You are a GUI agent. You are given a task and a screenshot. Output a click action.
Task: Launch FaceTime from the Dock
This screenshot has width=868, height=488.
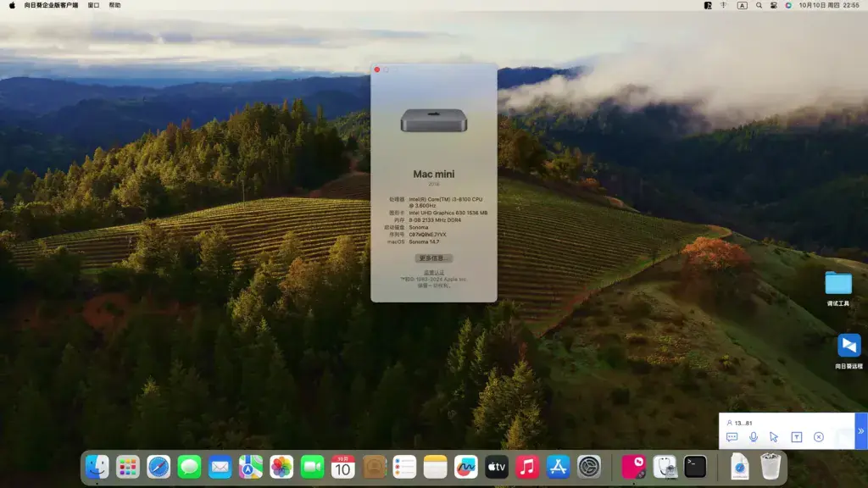click(312, 467)
